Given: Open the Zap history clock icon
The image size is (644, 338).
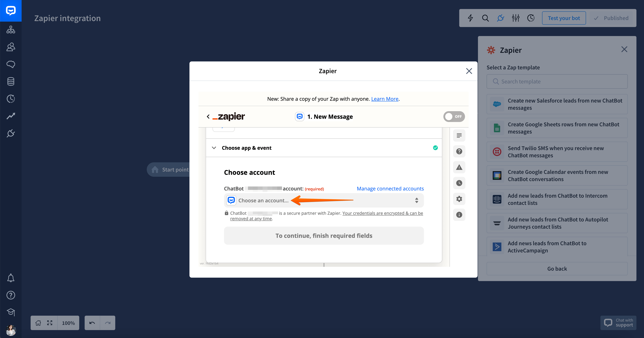Looking at the screenshot, I should (459, 183).
